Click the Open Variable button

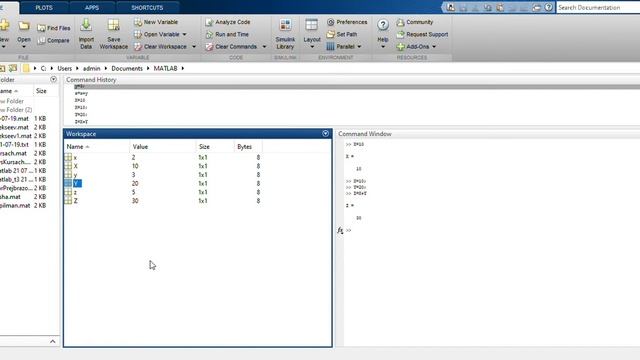pos(157,34)
